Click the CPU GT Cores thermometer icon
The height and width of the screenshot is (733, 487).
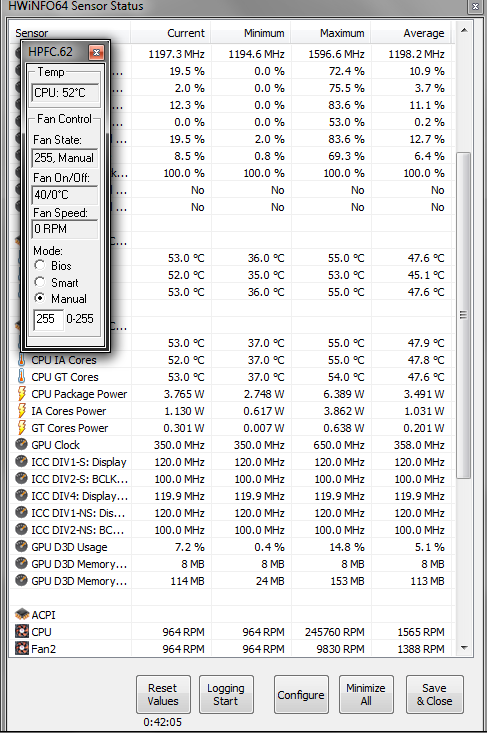pos(21,376)
